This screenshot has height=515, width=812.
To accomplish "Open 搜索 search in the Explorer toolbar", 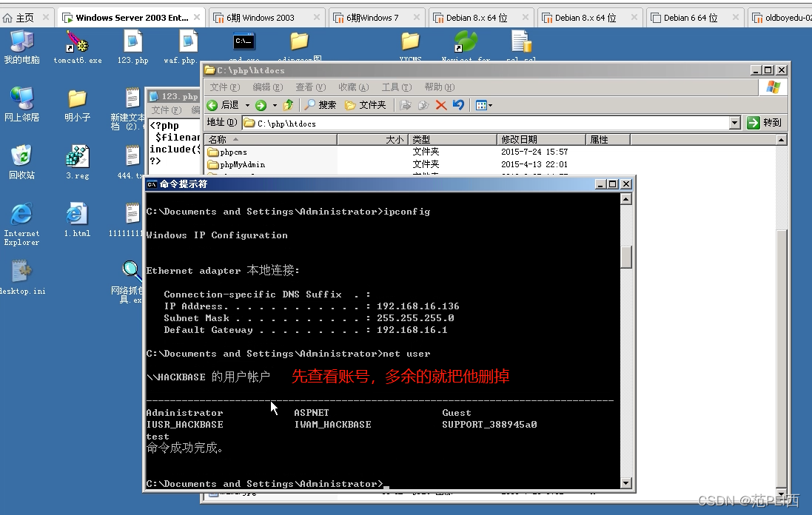I will [x=320, y=105].
